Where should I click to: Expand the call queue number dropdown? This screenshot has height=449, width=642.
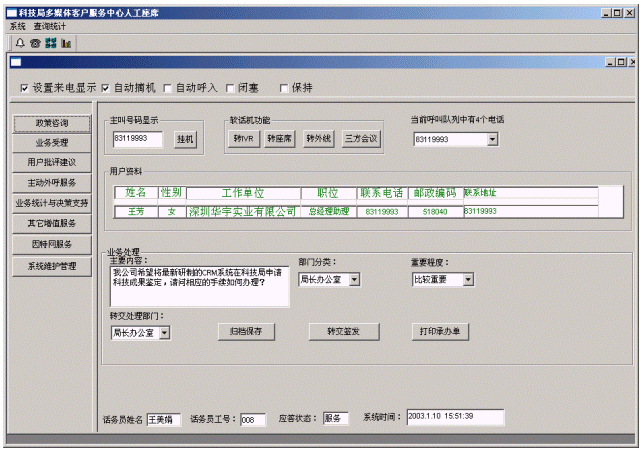[492, 139]
